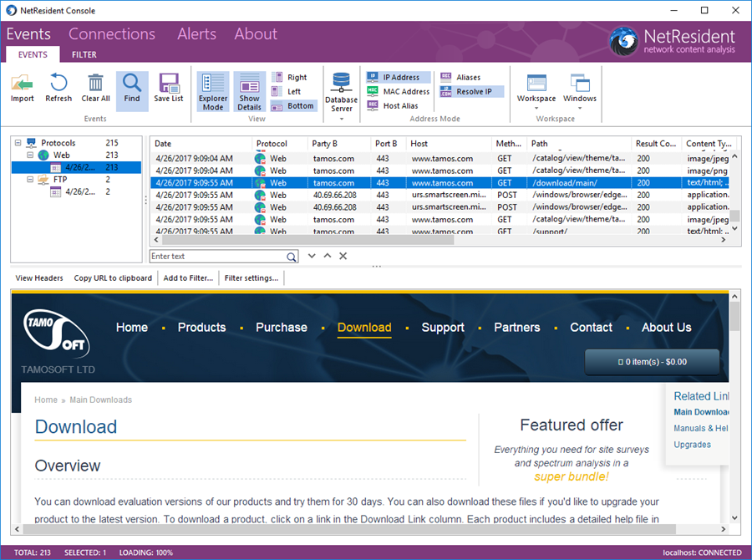752x560 pixels.
Task: Switch to the EVENTS ribbon tab
Action: [x=33, y=54]
